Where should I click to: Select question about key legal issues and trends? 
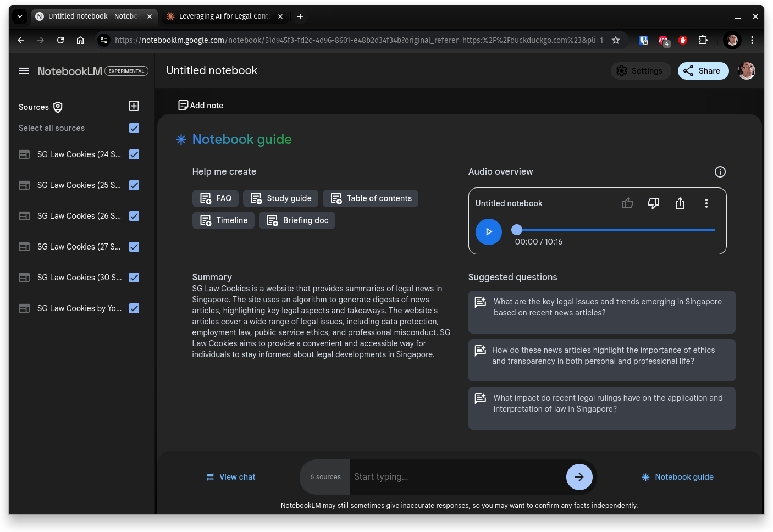pos(602,312)
